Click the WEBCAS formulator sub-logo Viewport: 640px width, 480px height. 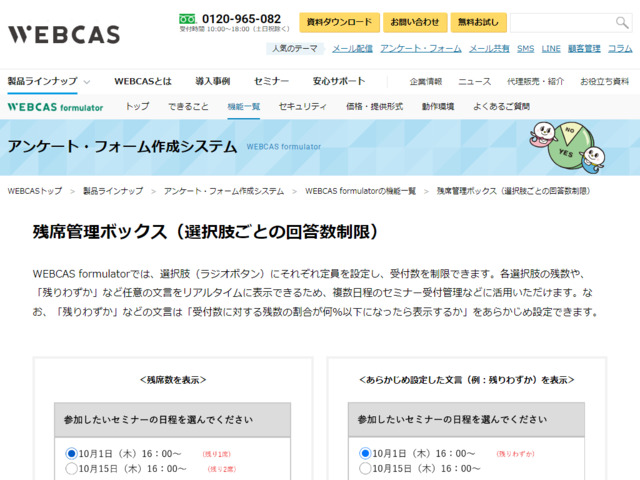pos(55,107)
